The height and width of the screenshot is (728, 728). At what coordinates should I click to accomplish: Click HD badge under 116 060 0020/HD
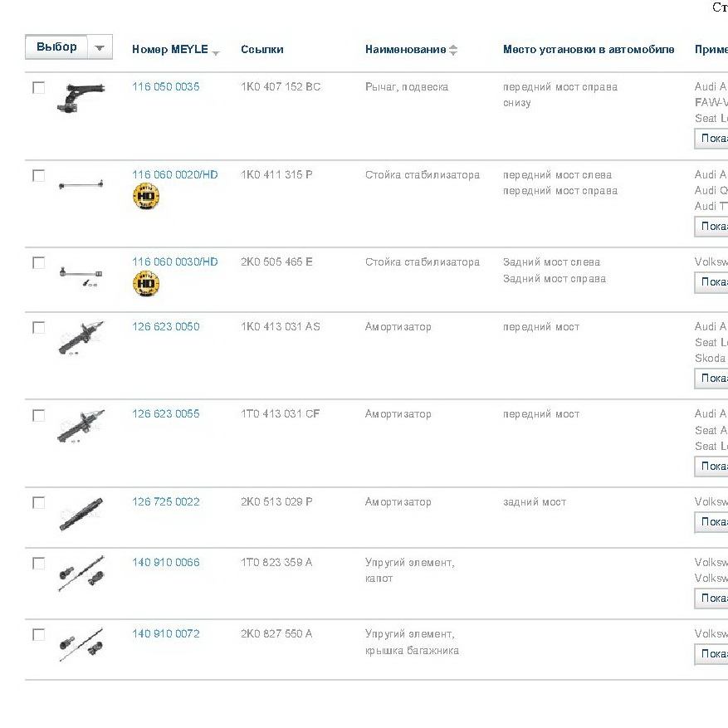(x=146, y=196)
